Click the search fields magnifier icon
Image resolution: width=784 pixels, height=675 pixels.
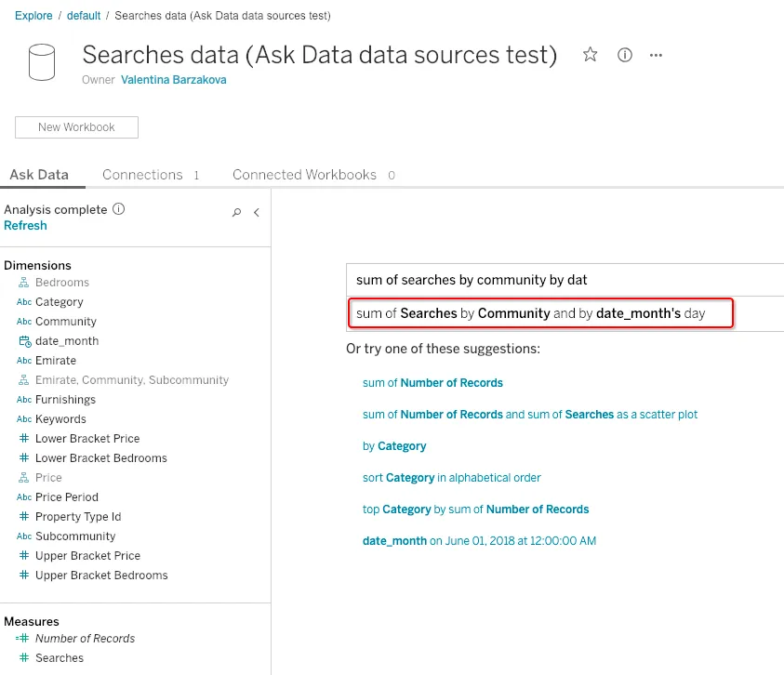(236, 213)
